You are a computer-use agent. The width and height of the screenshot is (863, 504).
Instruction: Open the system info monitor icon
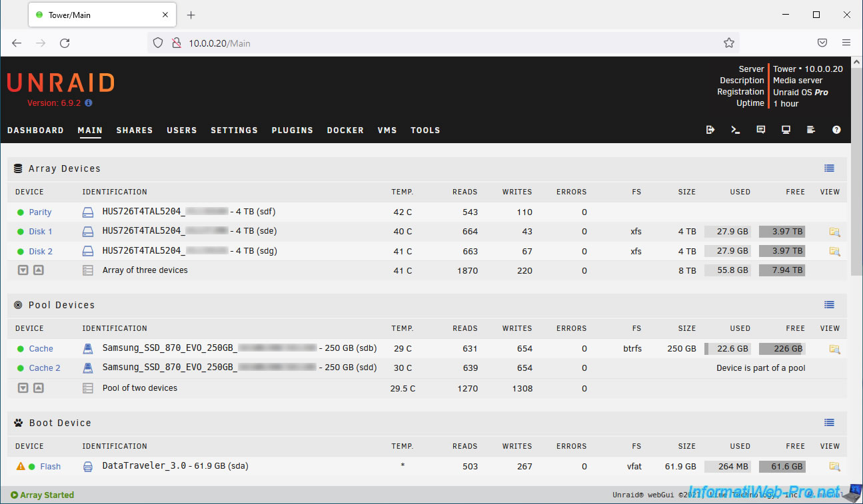[x=786, y=130]
